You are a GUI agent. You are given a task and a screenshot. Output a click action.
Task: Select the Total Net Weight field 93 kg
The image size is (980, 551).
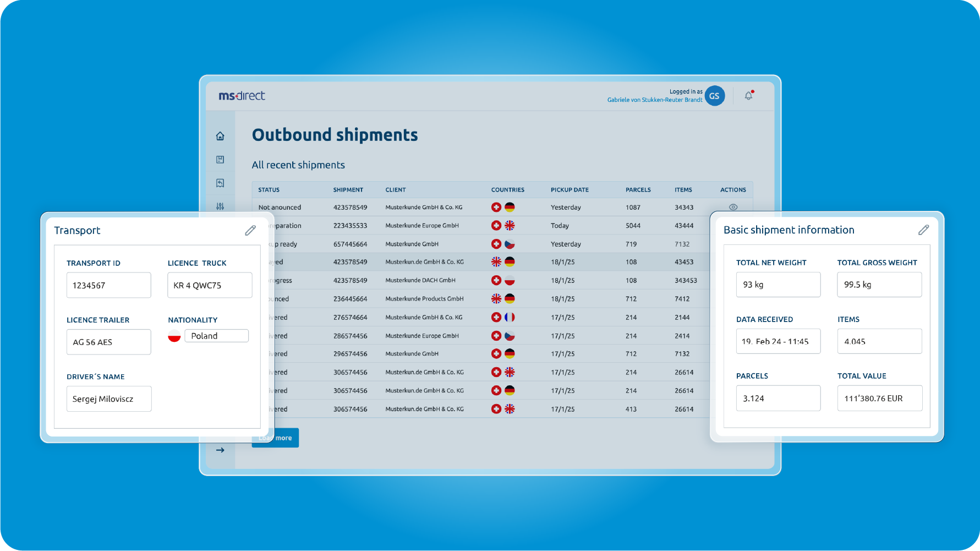[779, 285]
